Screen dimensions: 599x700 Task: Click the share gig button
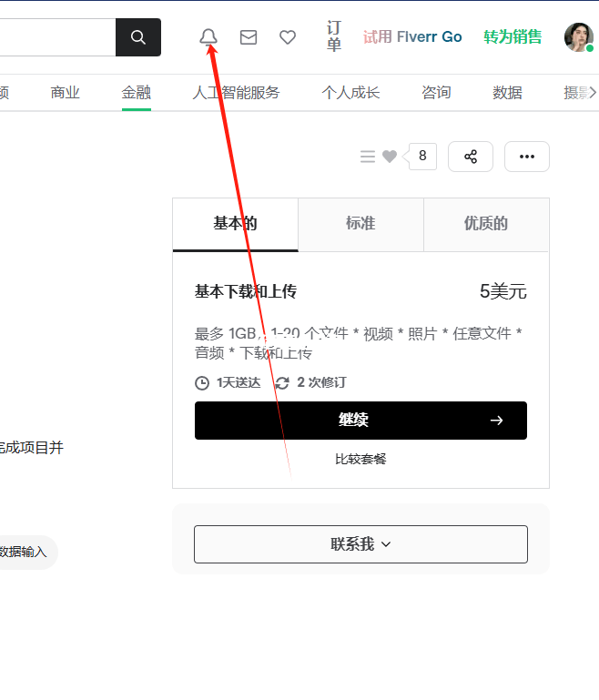[x=471, y=157]
